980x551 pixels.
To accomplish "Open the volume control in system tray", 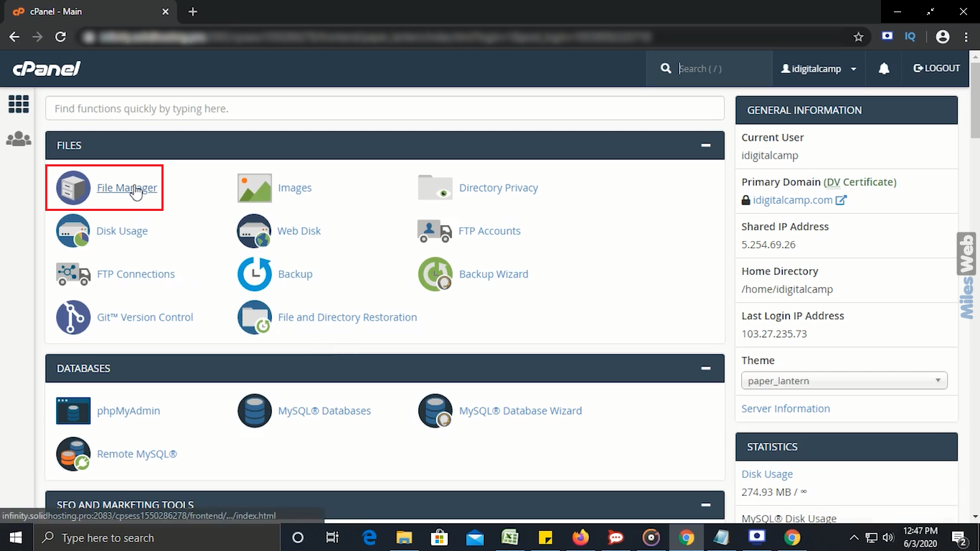I will 888,537.
